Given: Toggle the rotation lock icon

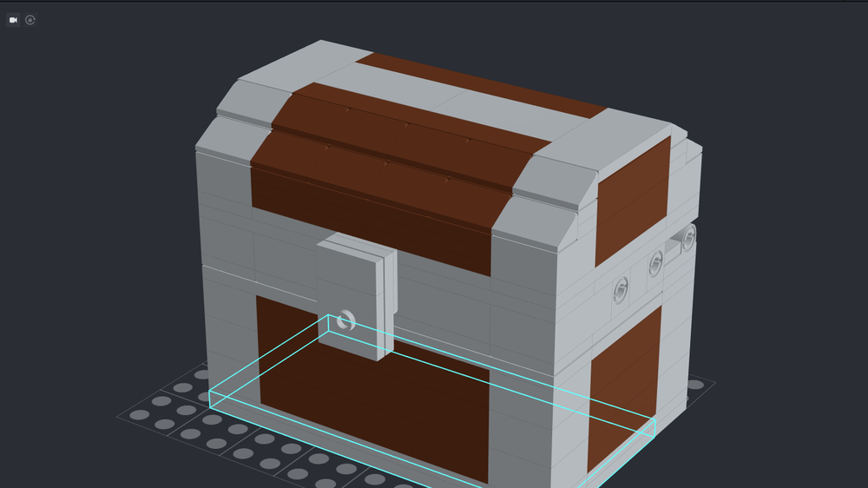Looking at the screenshot, I should click(x=30, y=19).
